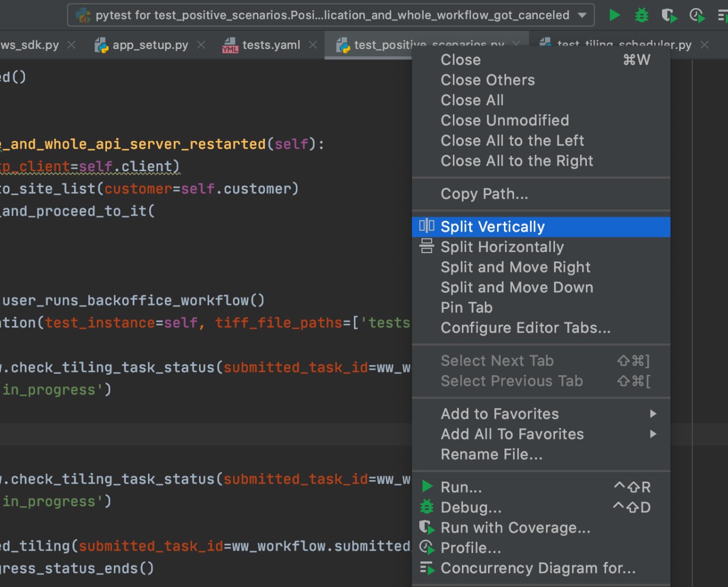Click the Debug bug icon in toolbar
This screenshot has height=587, width=728.
click(642, 15)
